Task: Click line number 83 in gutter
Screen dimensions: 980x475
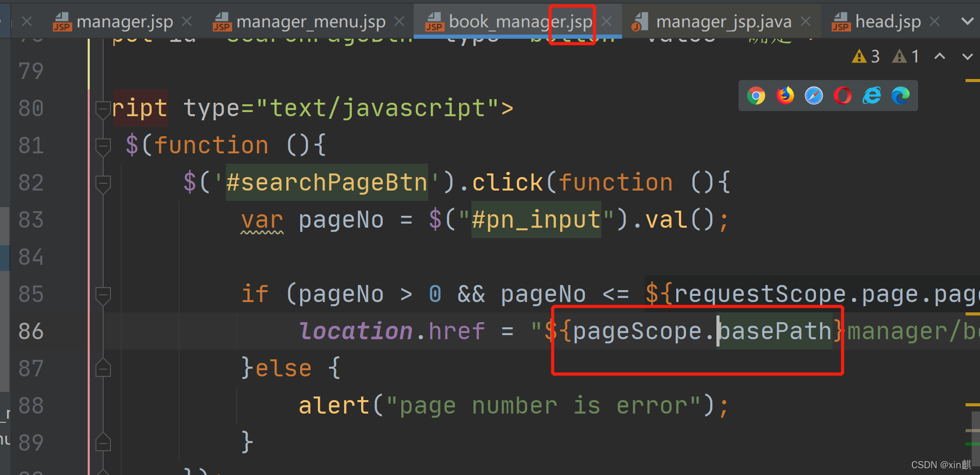Action: pyautogui.click(x=31, y=220)
